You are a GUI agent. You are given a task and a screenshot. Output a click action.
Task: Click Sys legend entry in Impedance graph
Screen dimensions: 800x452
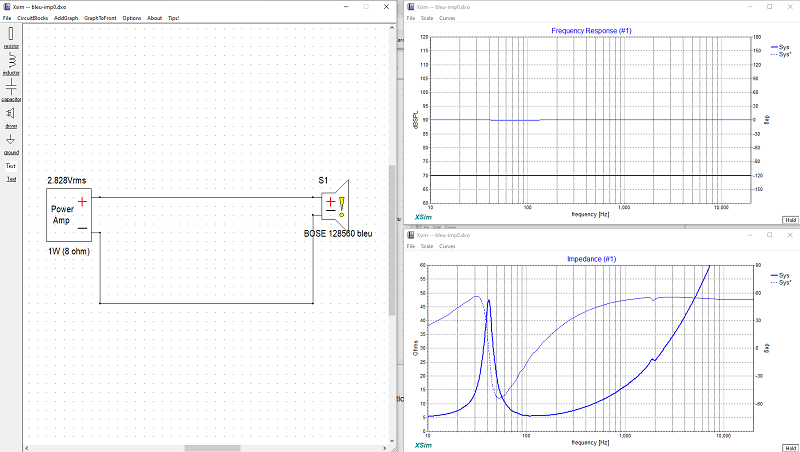point(780,275)
